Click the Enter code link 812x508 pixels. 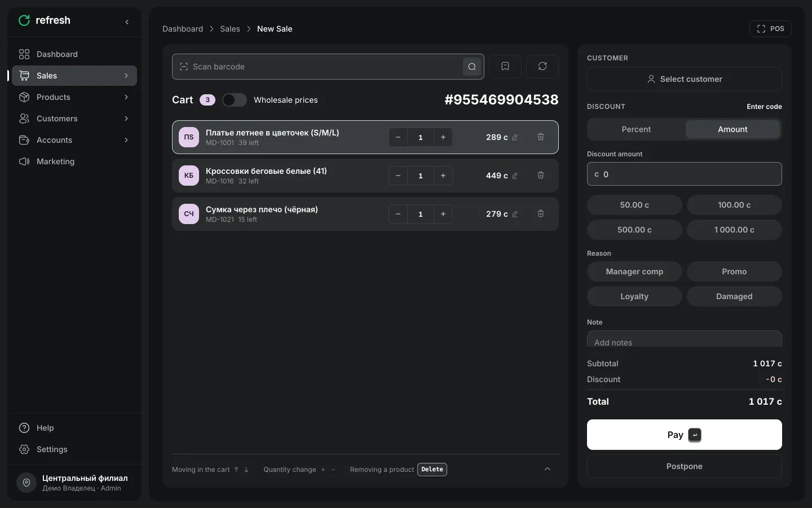764,107
